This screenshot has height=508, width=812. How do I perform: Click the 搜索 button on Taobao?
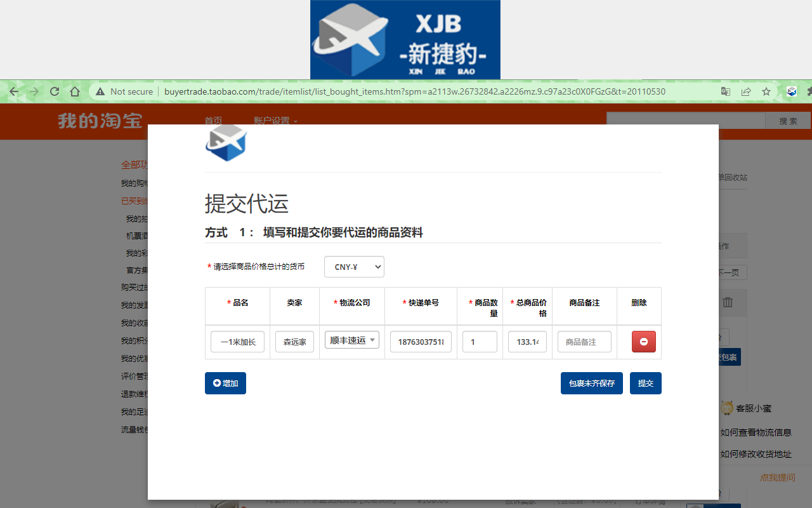point(788,121)
